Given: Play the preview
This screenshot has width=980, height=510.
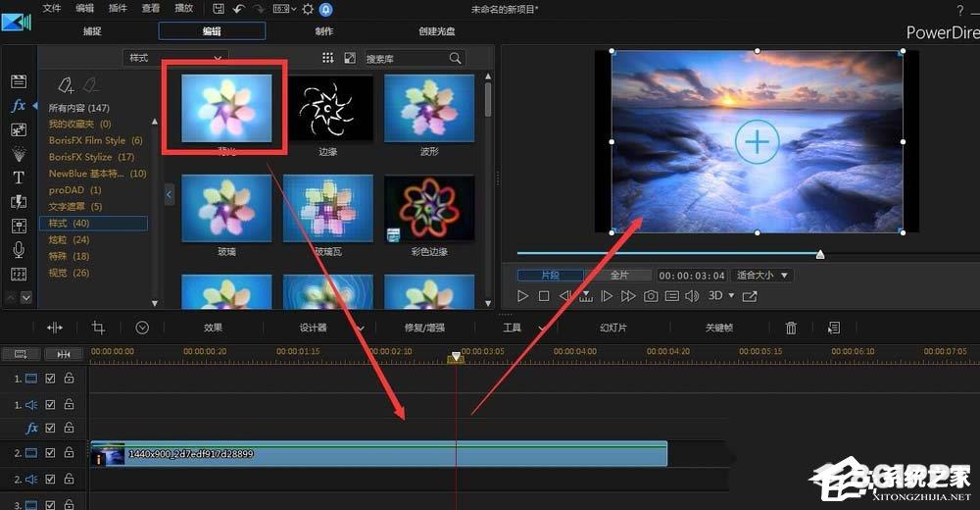Looking at the screenshot, I should pyautogui.click(x=523, y=296).
